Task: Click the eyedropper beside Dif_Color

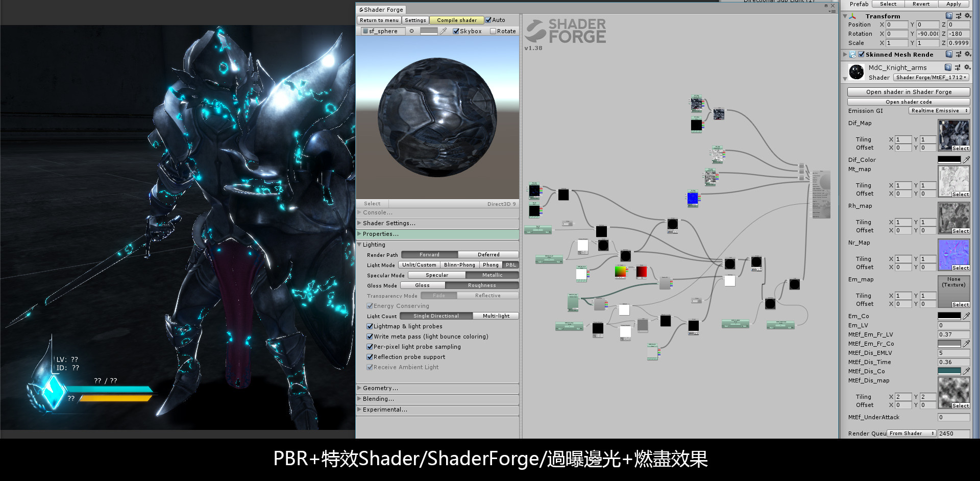Action: coord(968,159)
